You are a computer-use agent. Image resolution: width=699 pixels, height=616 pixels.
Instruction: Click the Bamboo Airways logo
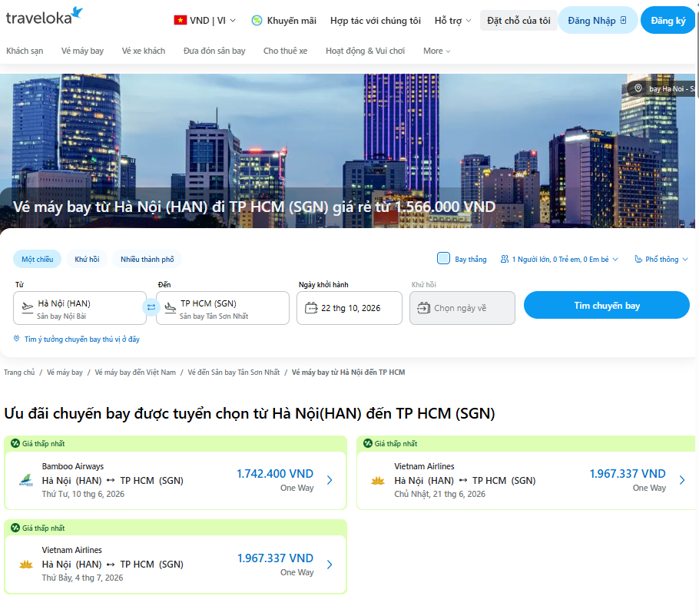point(26,480)
